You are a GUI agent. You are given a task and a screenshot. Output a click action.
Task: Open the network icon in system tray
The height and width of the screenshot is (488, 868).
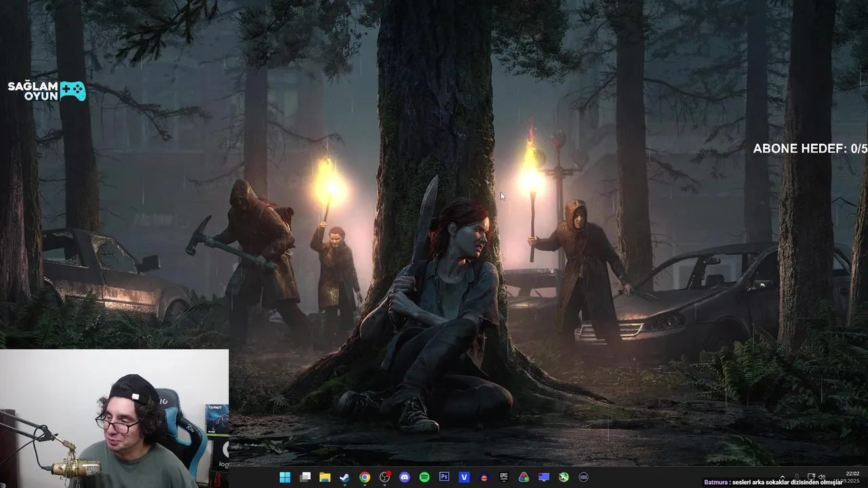click(x=812, y=476)
